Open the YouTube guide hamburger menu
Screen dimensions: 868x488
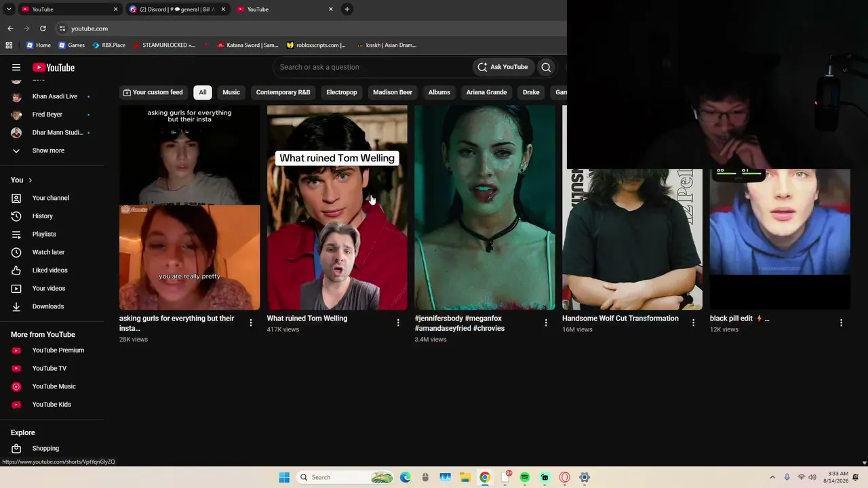16,67
